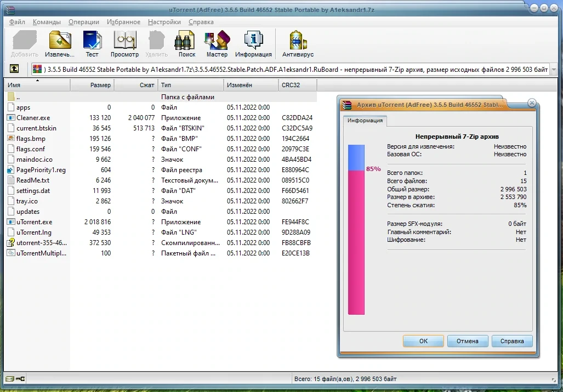Select flags.conf file name

[x=31, y=149]
